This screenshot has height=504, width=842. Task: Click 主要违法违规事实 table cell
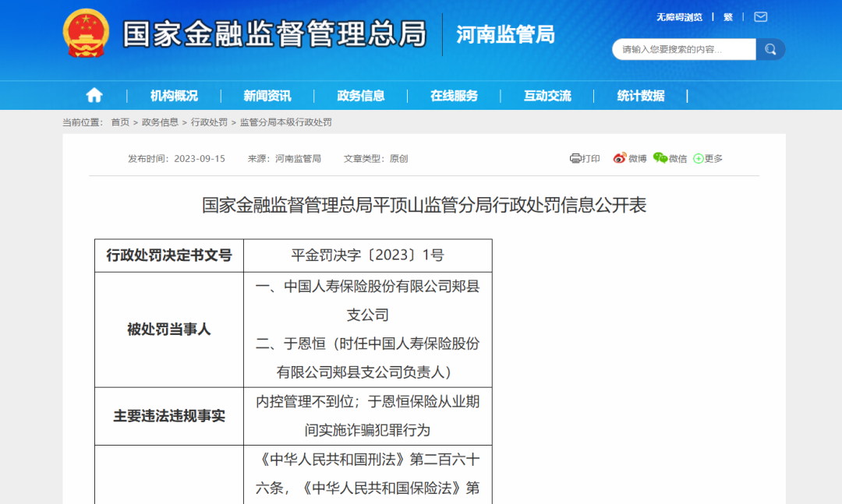169,416
